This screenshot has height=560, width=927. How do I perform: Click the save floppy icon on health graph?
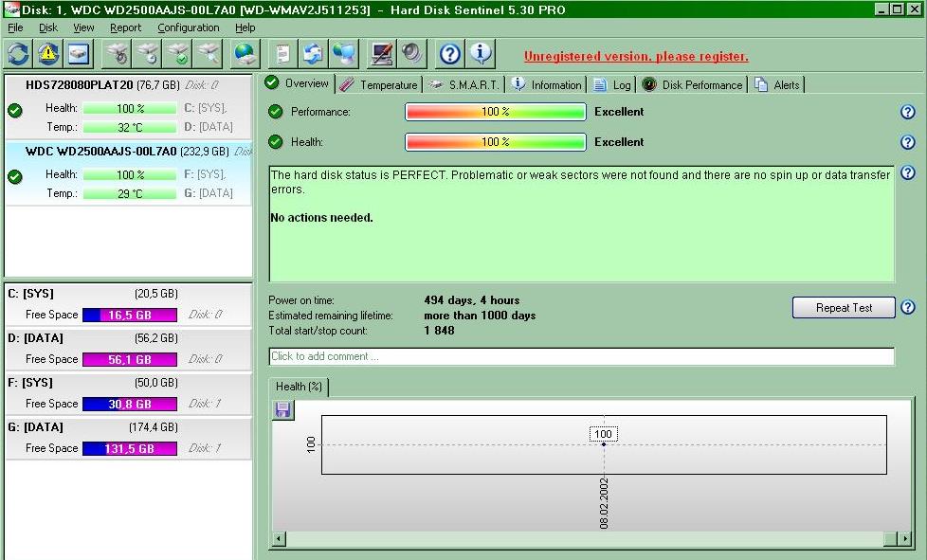tap(283, 409)
